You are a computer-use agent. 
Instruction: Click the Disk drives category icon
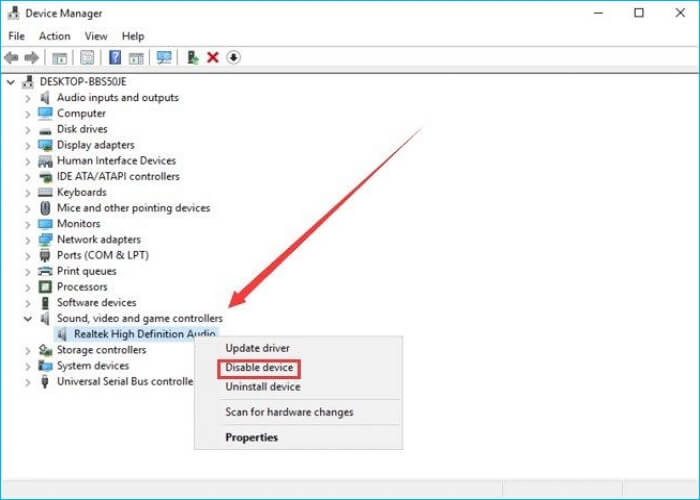(x=45, y=130)
